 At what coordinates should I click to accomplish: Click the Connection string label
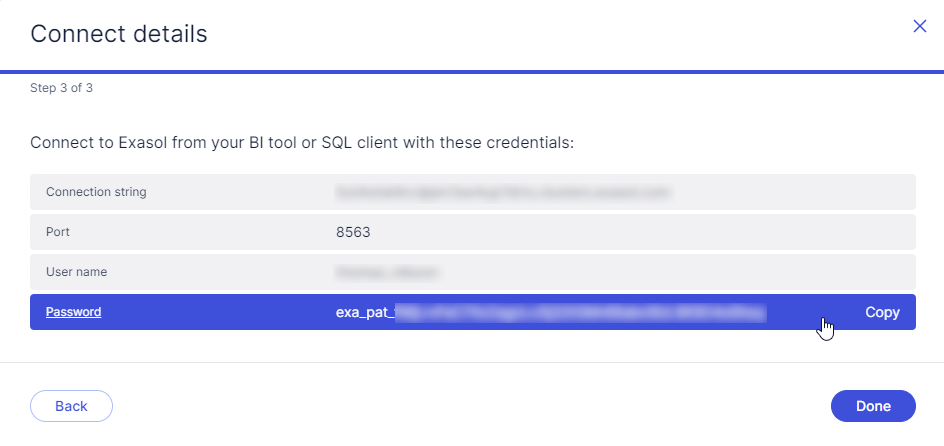96,191
